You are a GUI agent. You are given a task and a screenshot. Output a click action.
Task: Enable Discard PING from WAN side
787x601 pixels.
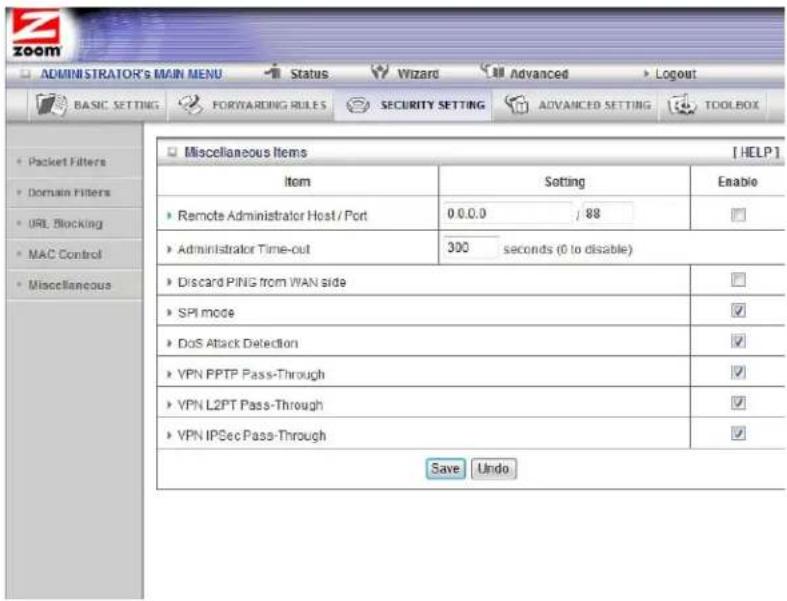coord(738,280)
